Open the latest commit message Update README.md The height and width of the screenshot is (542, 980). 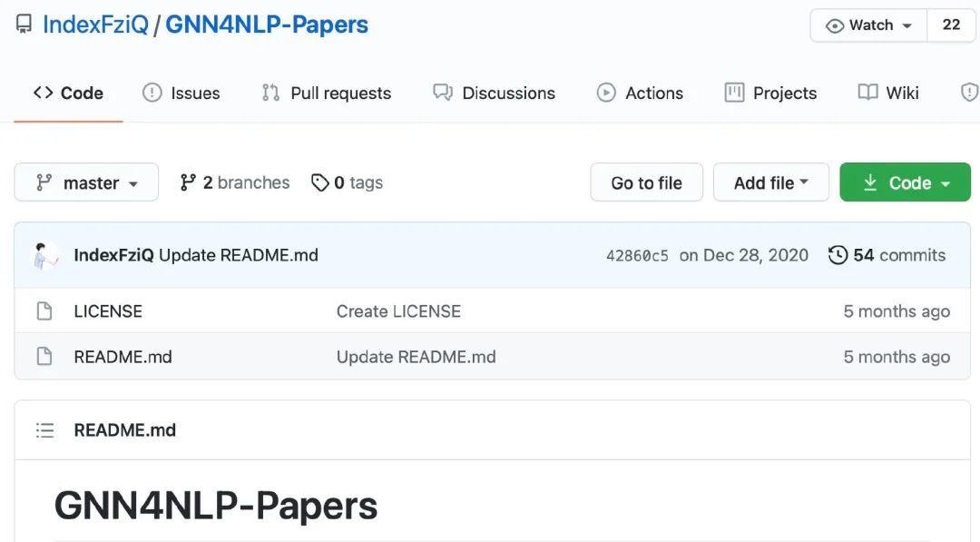239,255
